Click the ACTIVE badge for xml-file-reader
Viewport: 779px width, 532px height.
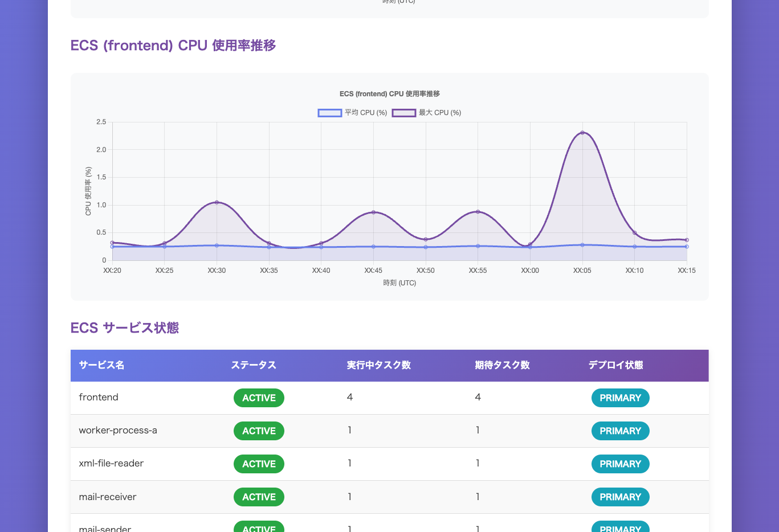259,464
